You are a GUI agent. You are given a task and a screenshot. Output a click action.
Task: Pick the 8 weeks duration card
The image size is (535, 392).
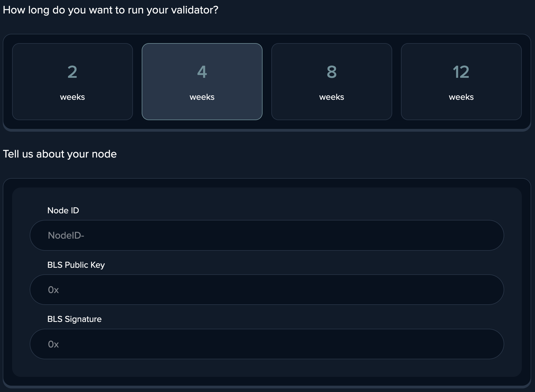pyautogui.click(x=332, y=81)
